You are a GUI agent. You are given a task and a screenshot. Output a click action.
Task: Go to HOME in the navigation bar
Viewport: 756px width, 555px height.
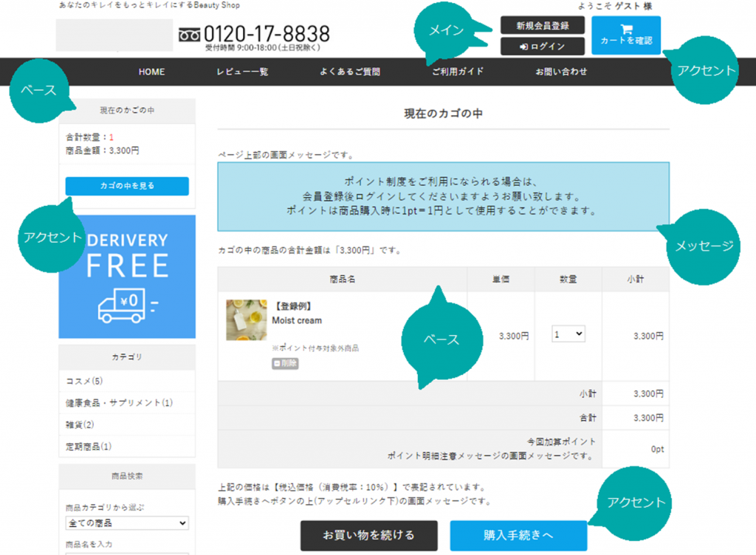point(151,72)
